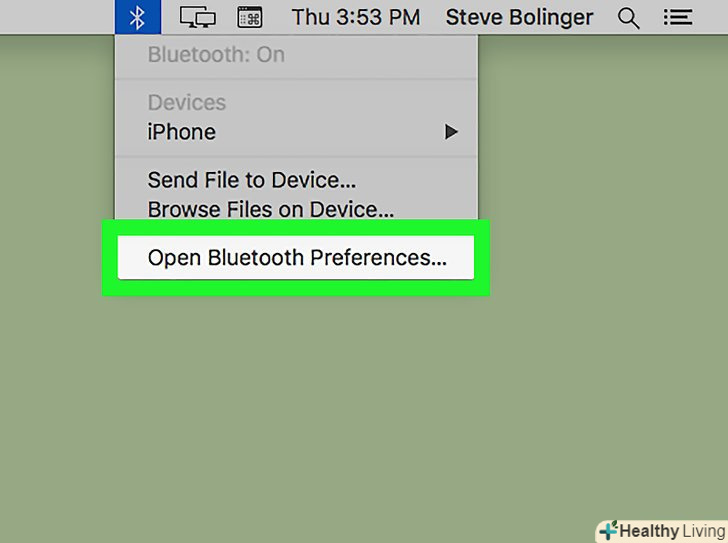Open Spotlight search magnifying glass
Screen dimensions: 728x543
(629, 17)
